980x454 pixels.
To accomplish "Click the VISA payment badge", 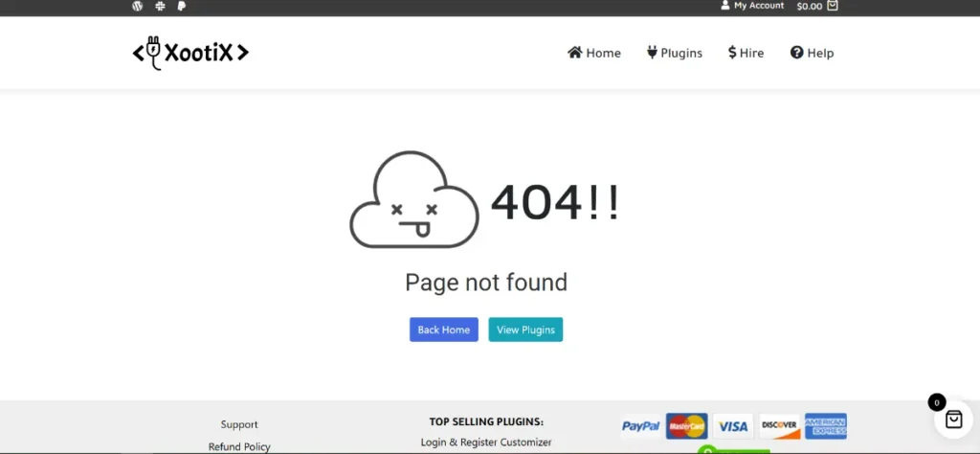I will click(x=732, y=426).
